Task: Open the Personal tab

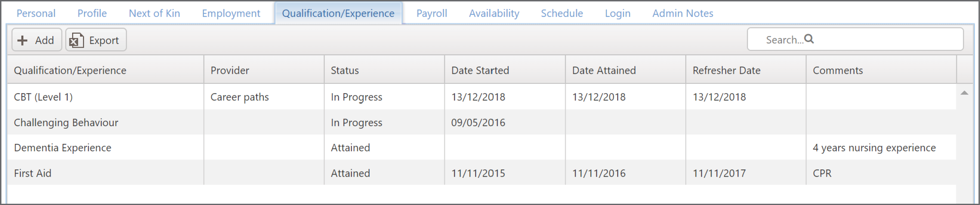Action: click(36, 13)
